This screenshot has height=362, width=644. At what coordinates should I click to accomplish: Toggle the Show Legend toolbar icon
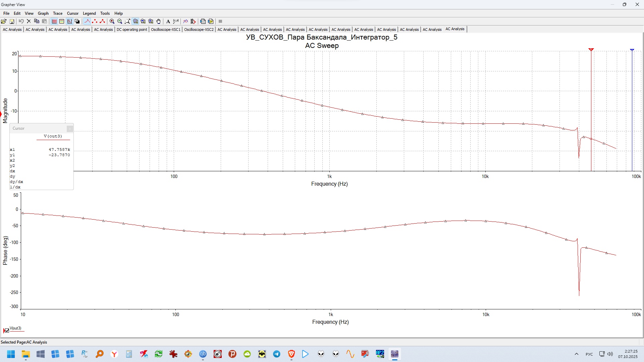click(x=62, y=21)
